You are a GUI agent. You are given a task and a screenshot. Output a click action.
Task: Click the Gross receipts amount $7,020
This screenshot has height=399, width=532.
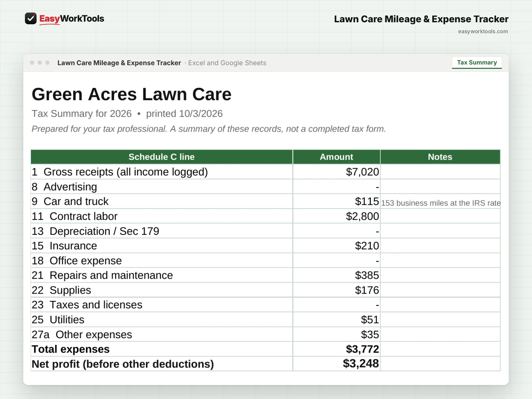(362, 172)
